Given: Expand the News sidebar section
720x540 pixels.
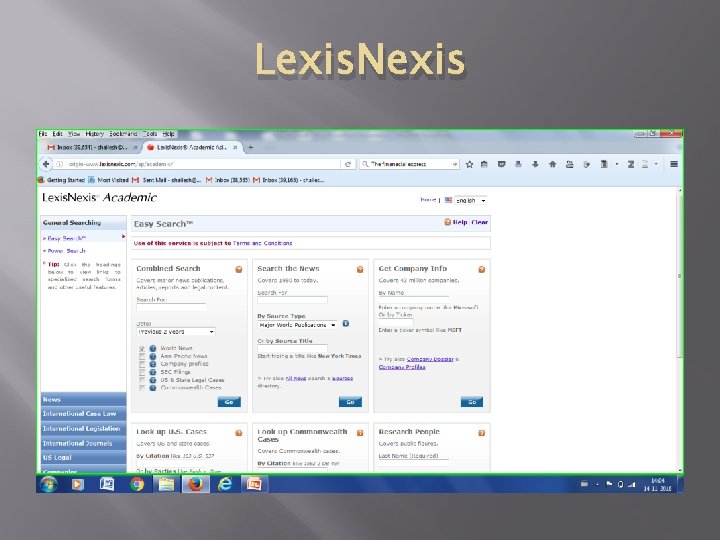Looking at the screenshot, I should click(84, 399).
